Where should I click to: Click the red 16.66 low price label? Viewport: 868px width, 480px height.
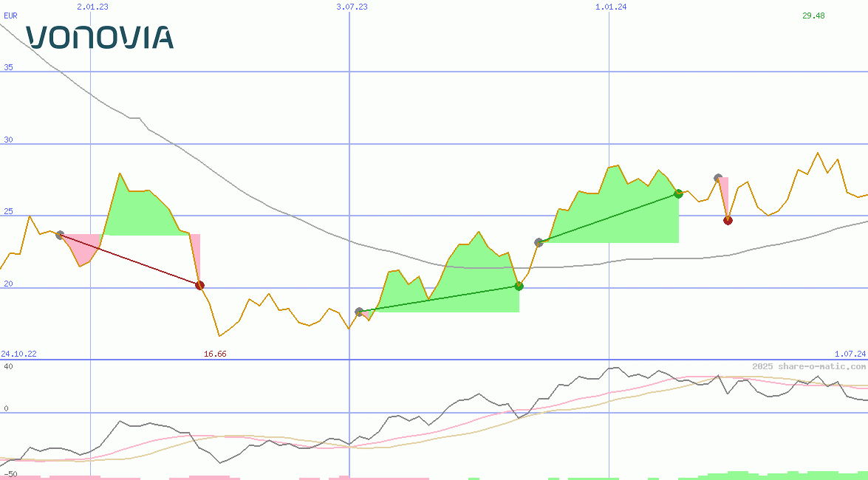click(215, 354)
